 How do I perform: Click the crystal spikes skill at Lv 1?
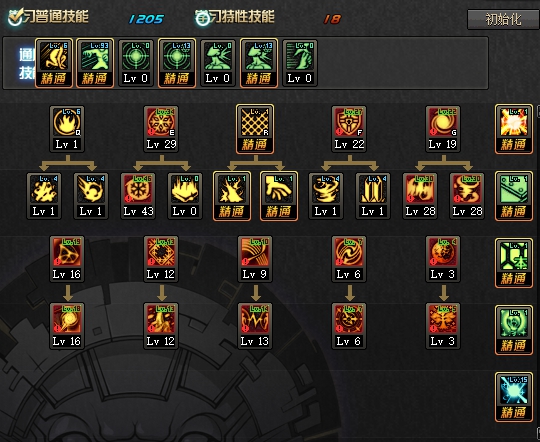[373, 196]
